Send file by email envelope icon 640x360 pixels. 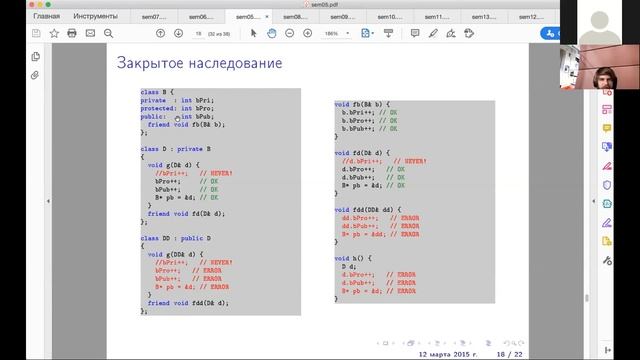[x=90, y=33]
